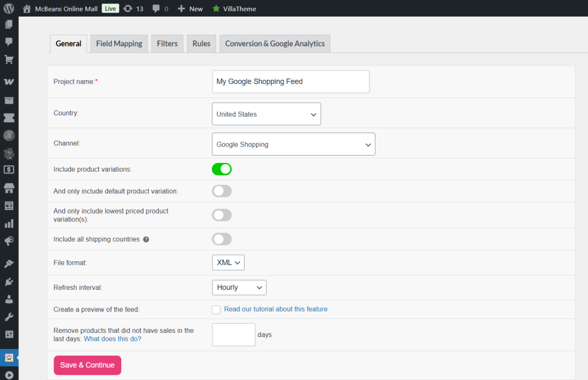Screen dimensions: 588x380
Task: Open the WooCommerce cart icon in sidebar
Action: click(x=9, y=60)
